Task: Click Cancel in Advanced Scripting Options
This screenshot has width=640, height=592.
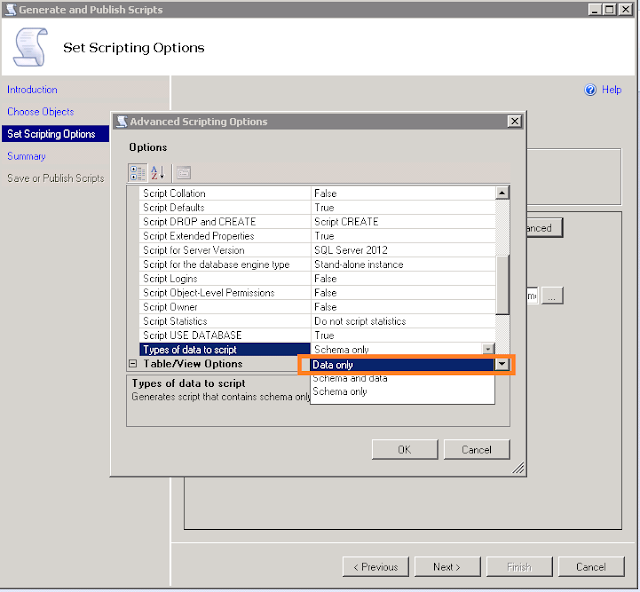Action: pyautogui.click(x=476, y=450)
